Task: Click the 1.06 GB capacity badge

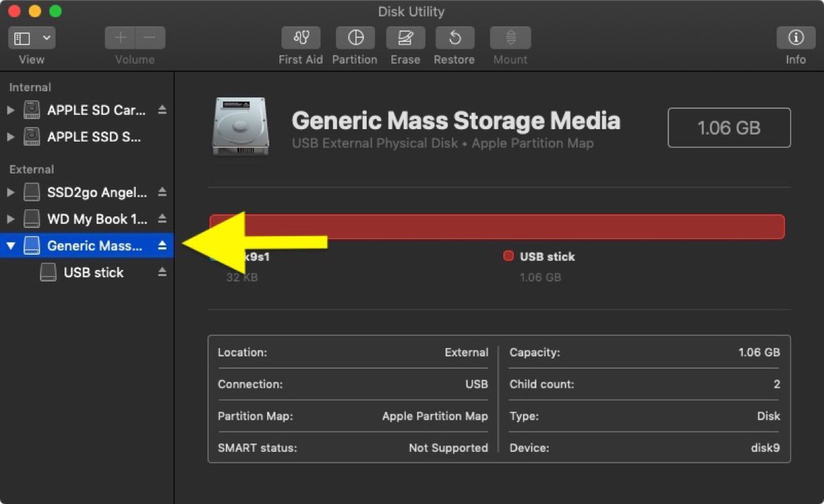Action: tap(729, 128)
